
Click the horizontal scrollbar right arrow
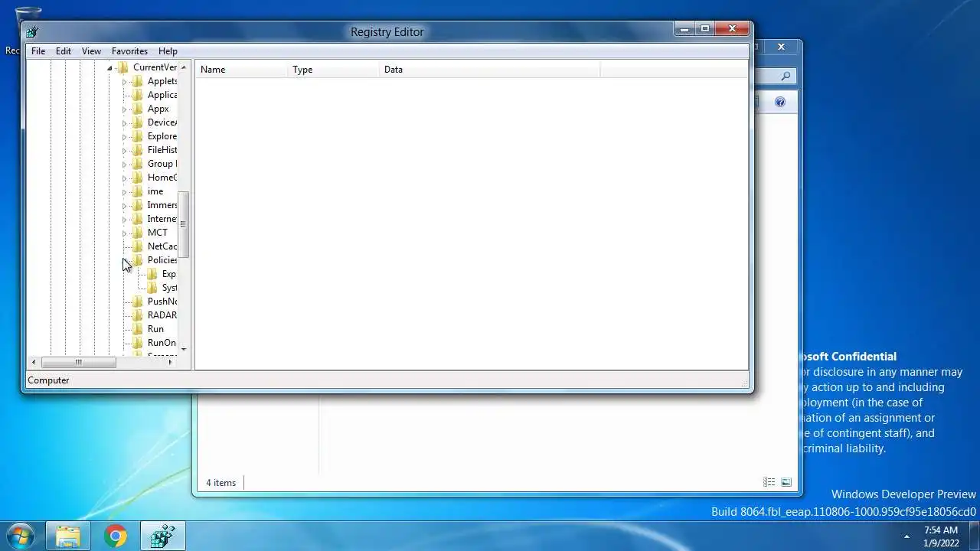(x=170, y=362)
